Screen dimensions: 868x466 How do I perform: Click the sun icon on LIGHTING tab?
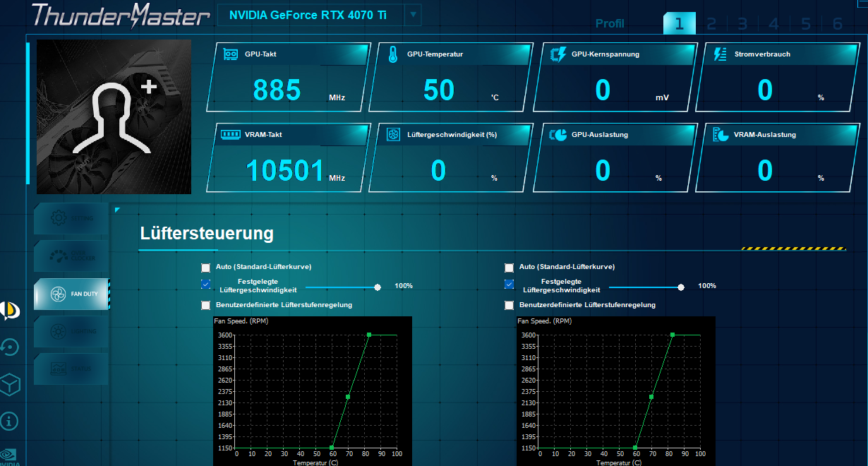pyautogui.click(x=59, y=330)
